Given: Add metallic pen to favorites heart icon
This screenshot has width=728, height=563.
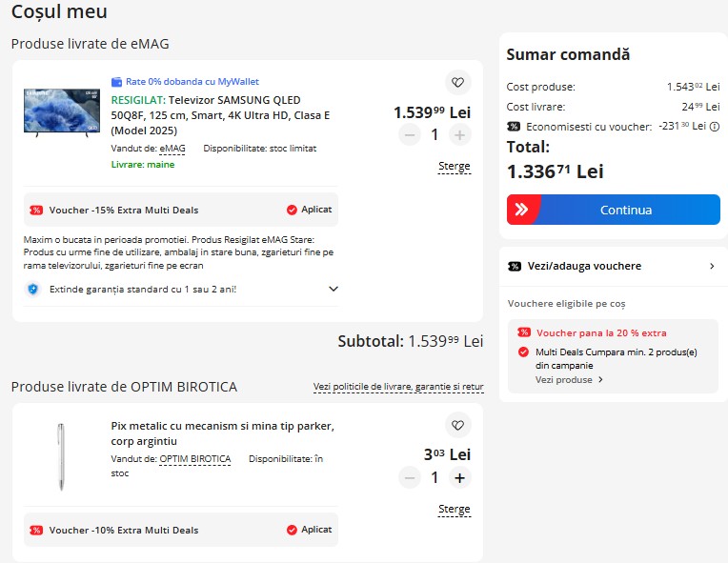Looking at the screenshot, I should (x=457, y=425).
